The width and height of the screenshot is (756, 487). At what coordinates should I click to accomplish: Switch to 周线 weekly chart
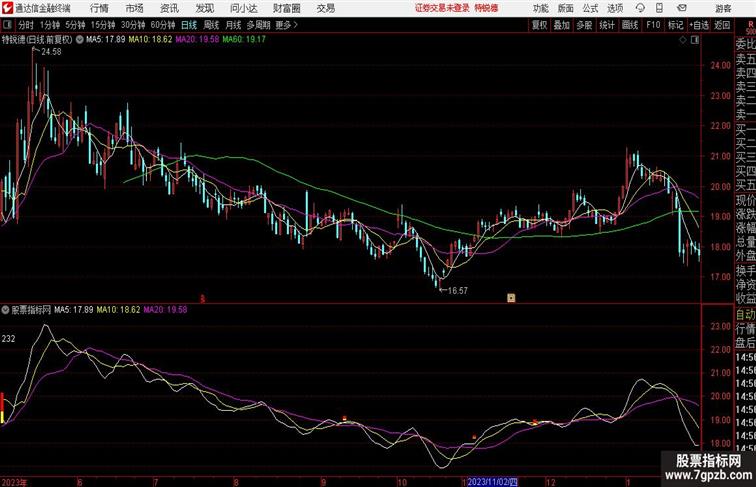tap(211, 25)
